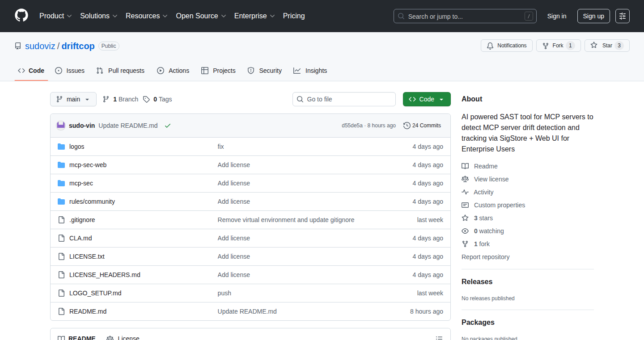Click the tag icon beside 0 Tags
This screenshot has width=644, height=340.
click(x=146, y=99)
